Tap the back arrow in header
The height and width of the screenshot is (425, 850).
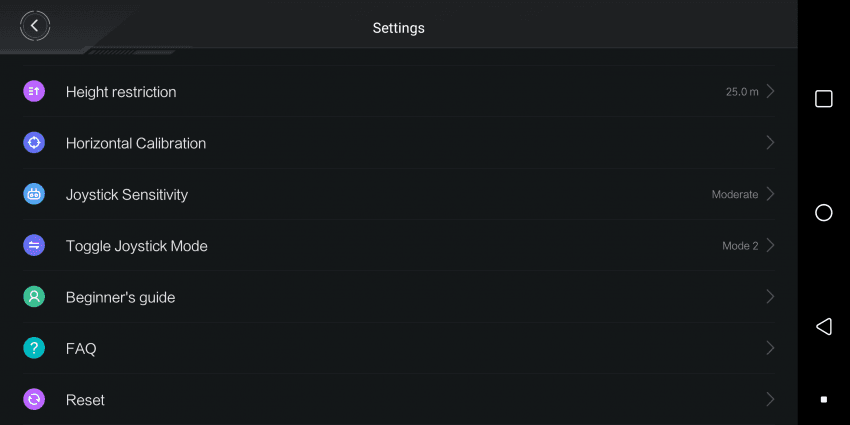point(35,25)
